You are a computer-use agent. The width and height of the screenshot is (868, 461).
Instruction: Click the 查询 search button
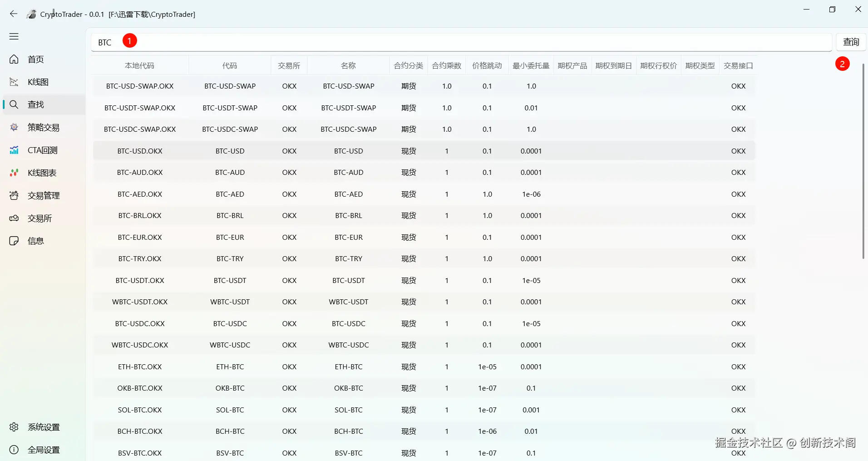click(x=851, y=42)
